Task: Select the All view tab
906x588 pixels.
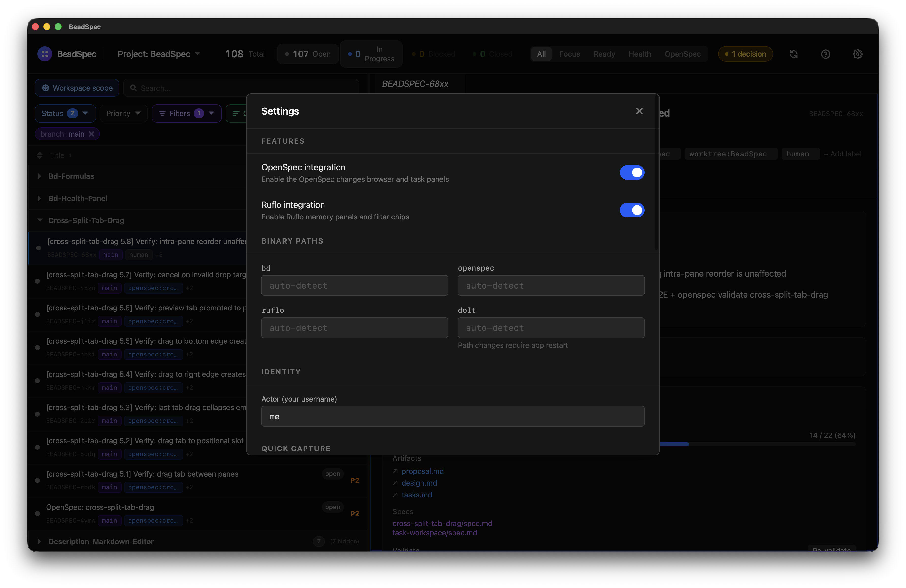Action: 541,54
